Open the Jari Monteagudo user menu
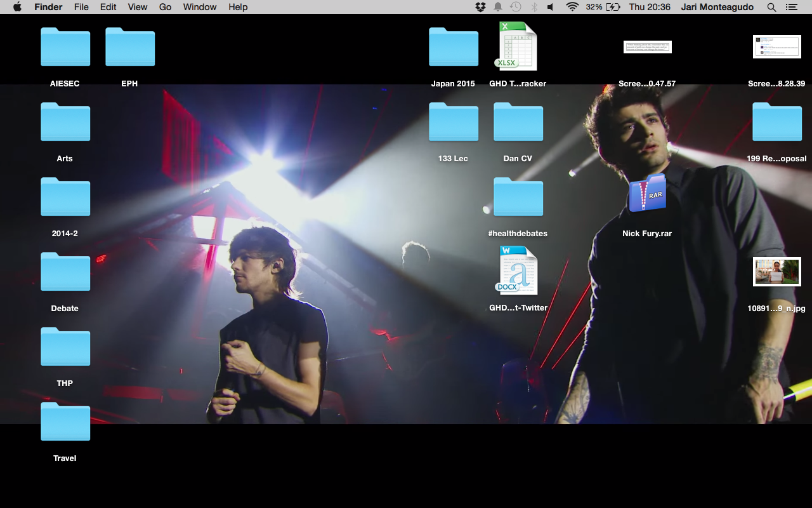Screen dimensions: 812x508 [x=717, y=7]
